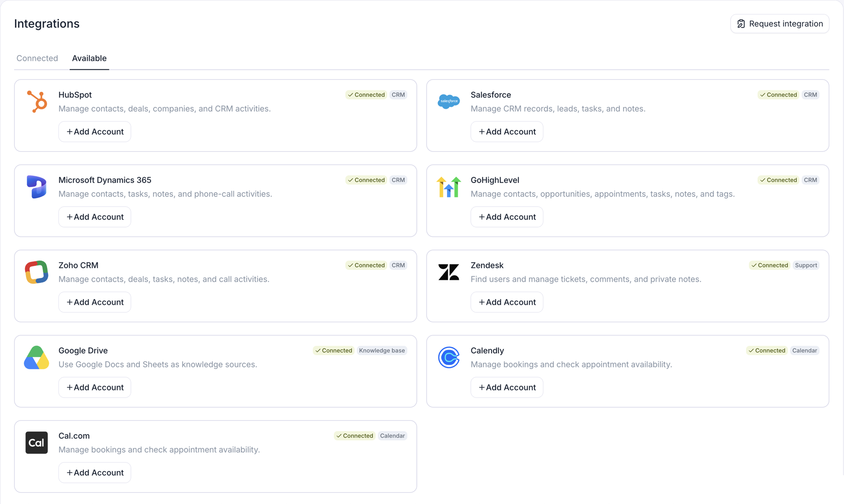
Task: Click the GoHighLevel title text
Action: 495,180
